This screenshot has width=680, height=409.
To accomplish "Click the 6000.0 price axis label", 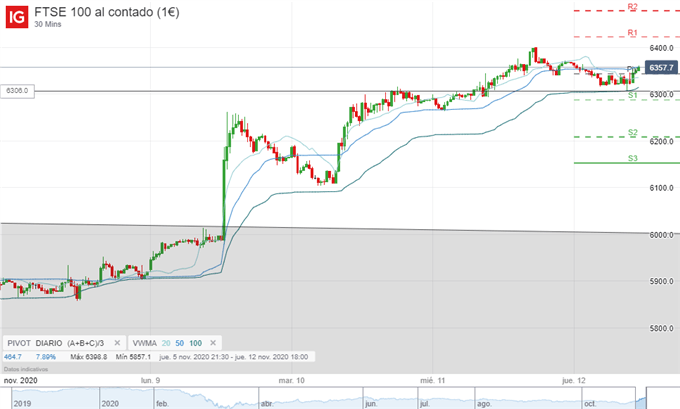I will tap(661, 235).
